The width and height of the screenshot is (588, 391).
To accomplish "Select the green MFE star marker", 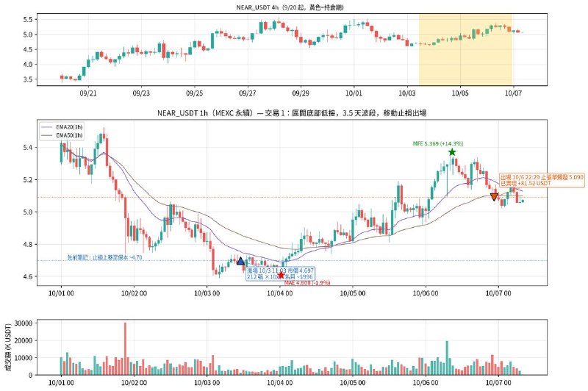I will tap(452, 152).
